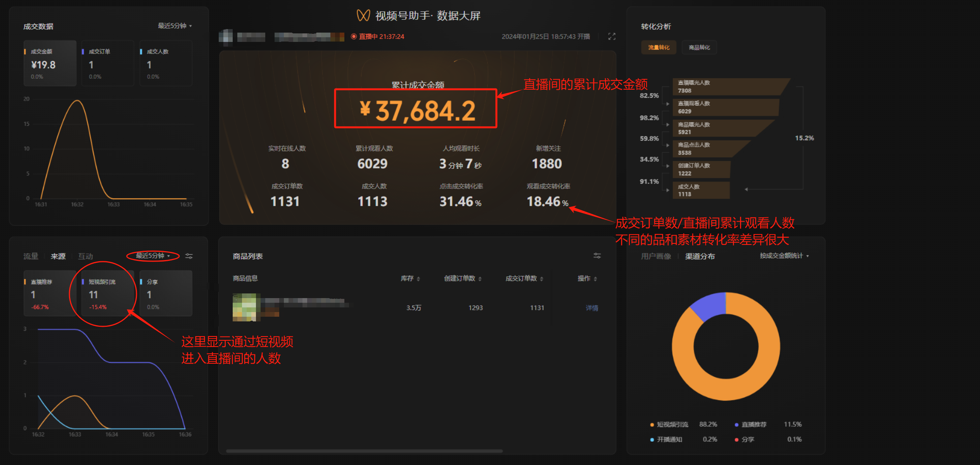
Task: Select the 来源 tab
Action: [58, 256]
